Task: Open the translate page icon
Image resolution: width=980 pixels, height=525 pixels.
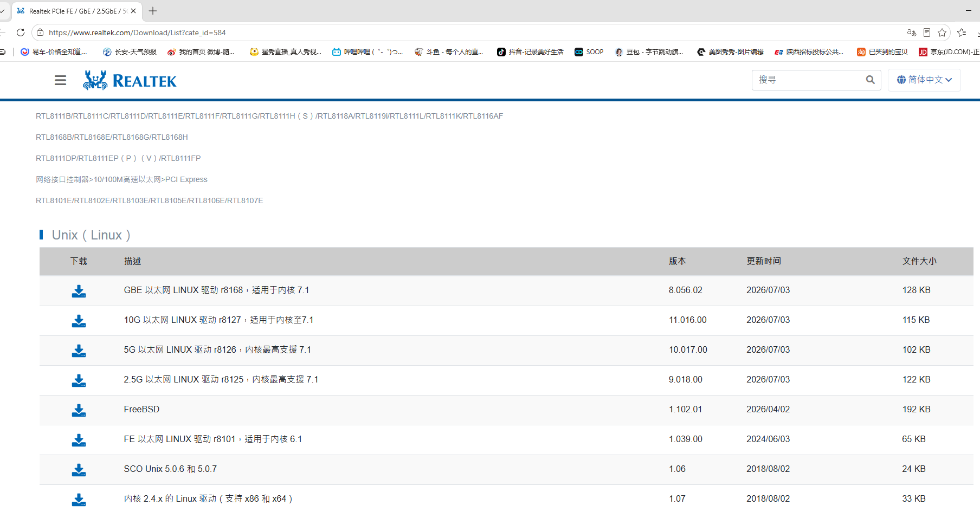Action: click(x=912, y=33)
